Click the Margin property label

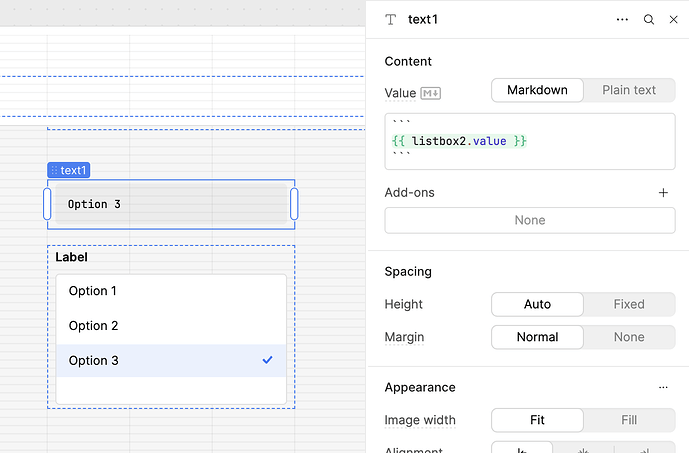(404, 337)
